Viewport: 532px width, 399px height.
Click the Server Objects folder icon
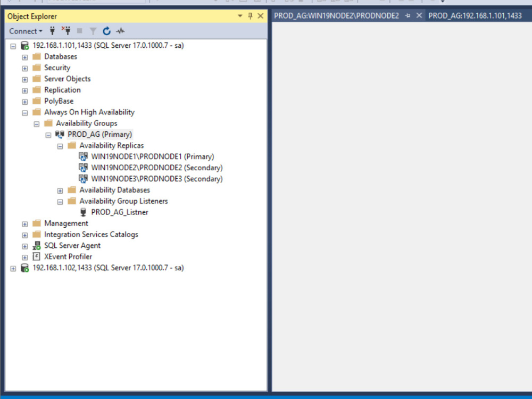pos(37,79)
